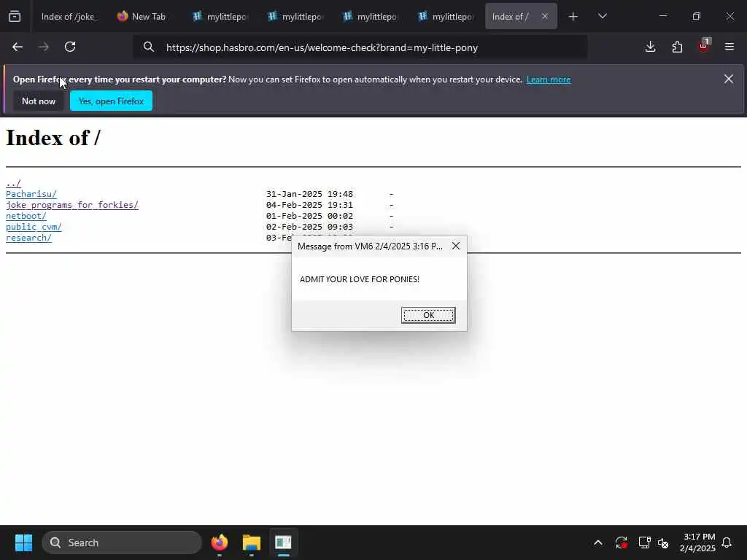Go back one page
Image resolution: width=747 pixels, height=560 pixels.
18,47
